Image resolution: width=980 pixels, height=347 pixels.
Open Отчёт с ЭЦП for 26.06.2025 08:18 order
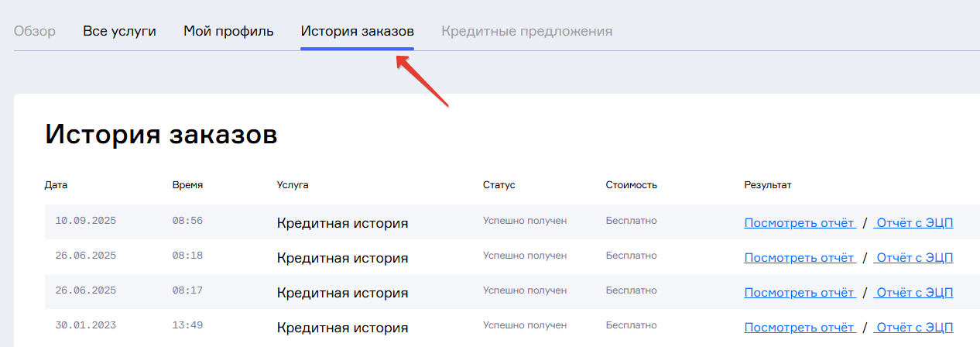coord(913,258)
